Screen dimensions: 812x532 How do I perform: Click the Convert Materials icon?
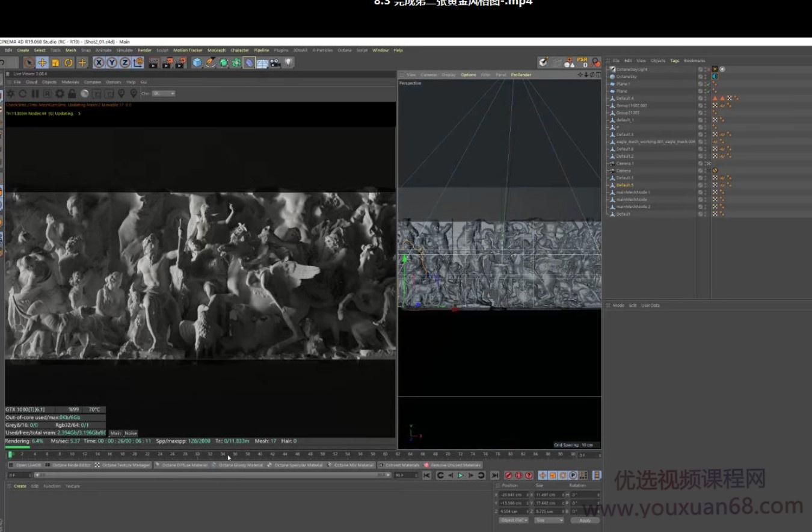[400, 465]
